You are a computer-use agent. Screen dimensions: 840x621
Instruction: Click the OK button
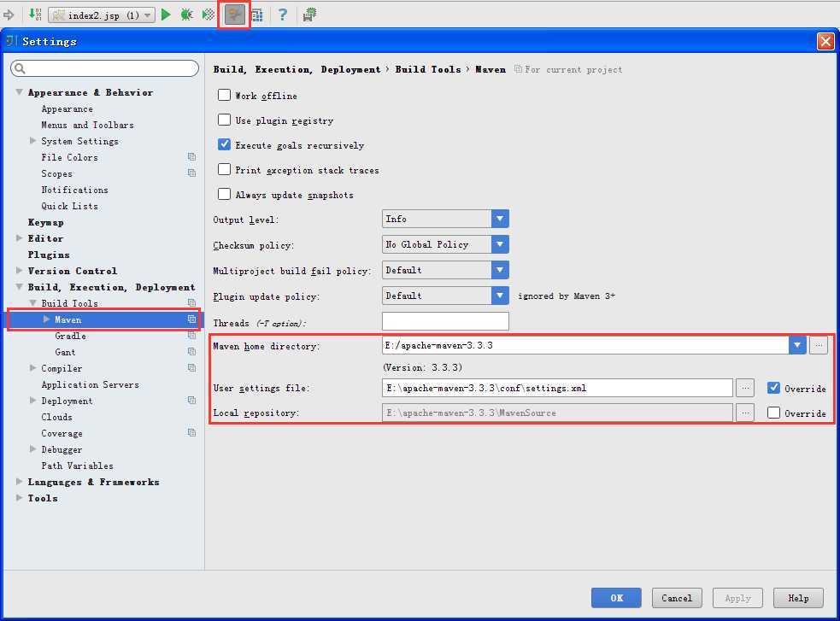coord(616,598)
